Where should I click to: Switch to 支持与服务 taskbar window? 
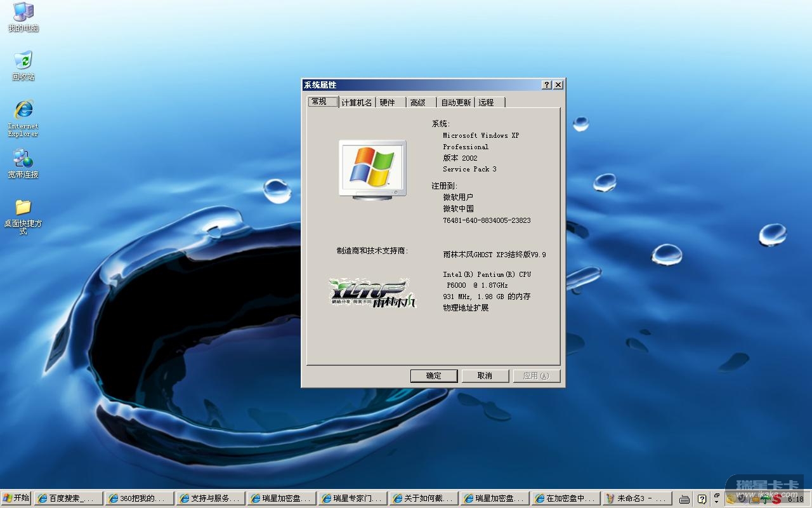tap(211, 498)
